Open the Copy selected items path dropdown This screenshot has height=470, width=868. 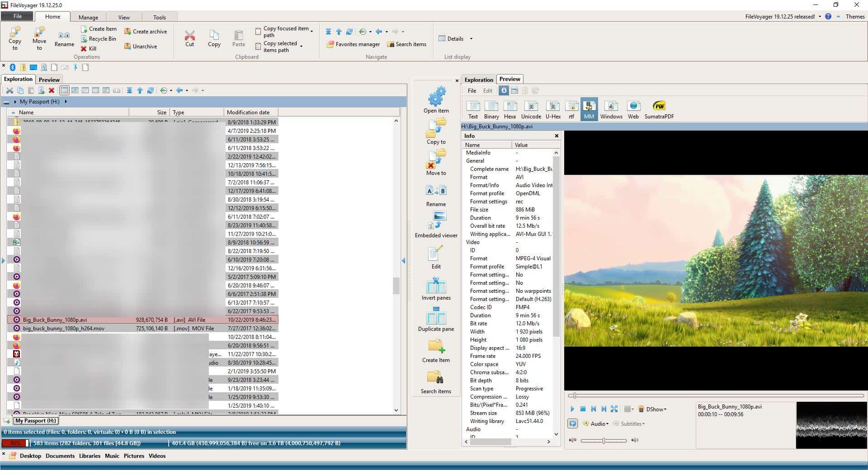pyautogui.click(x=301, y=46)
